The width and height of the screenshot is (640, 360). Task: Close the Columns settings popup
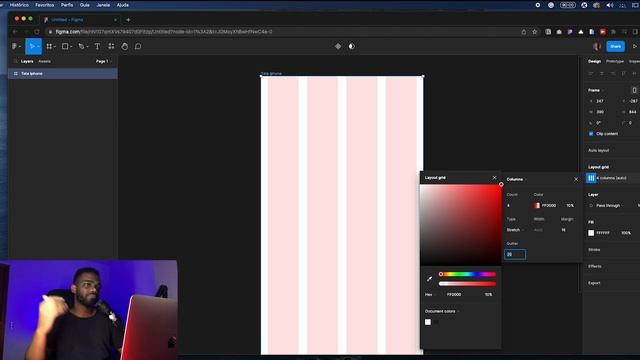click(576, 179)
